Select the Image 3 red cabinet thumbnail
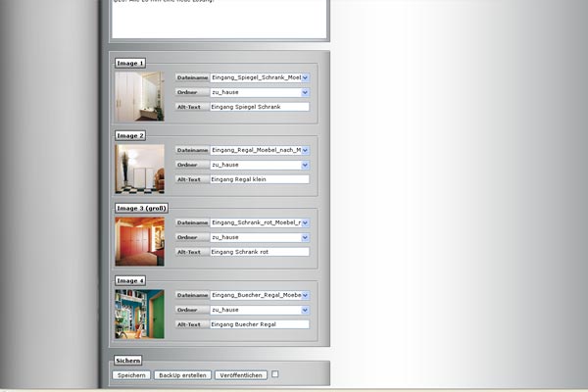Screen dimensions: 588x392 coord(139,241)
